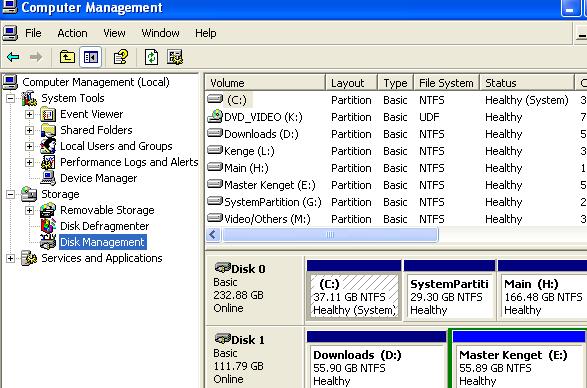Screen dimensions: 587x388
Task: Click the Local Users and Groups icon
Action: click(x=48, y=146)
